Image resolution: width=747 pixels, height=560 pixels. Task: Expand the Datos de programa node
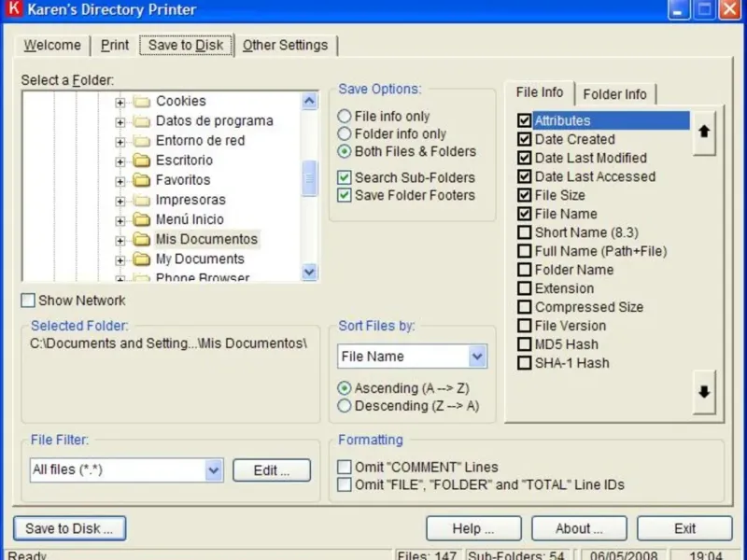(x=120, y=122)
